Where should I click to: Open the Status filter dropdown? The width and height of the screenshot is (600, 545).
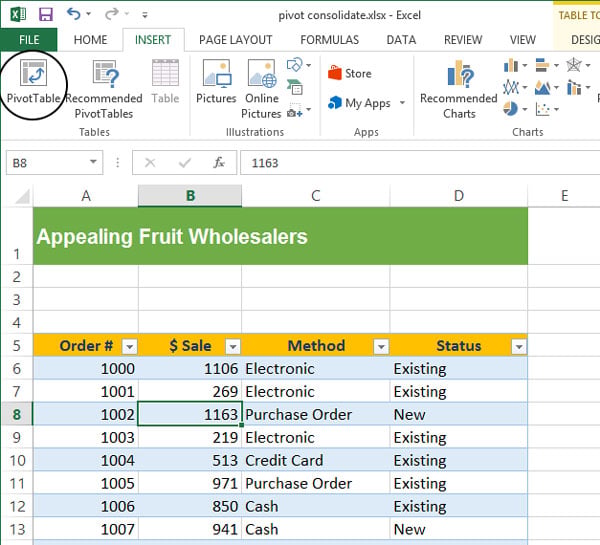(x=519, y=347)
